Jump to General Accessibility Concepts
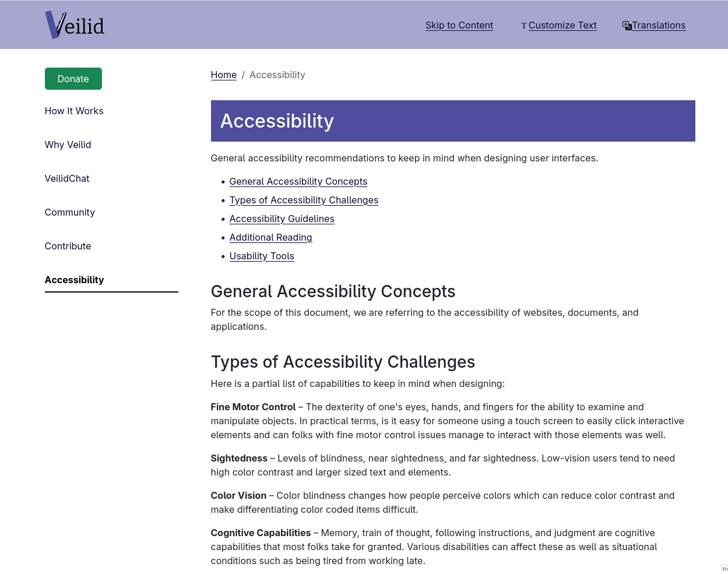 click(x=298, y=182)
